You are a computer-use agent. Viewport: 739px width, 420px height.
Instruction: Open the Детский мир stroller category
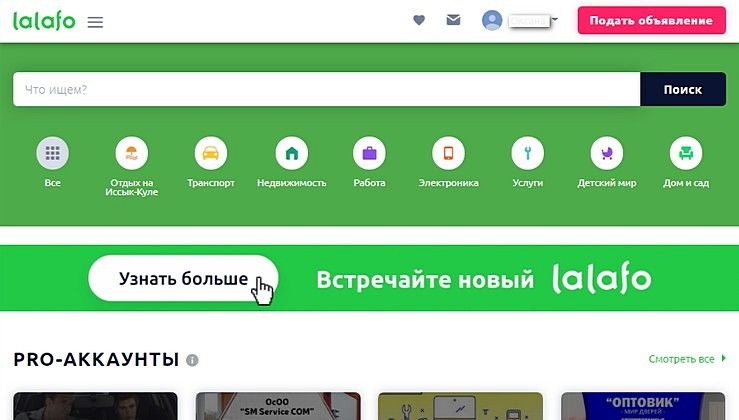pos(607,153)
